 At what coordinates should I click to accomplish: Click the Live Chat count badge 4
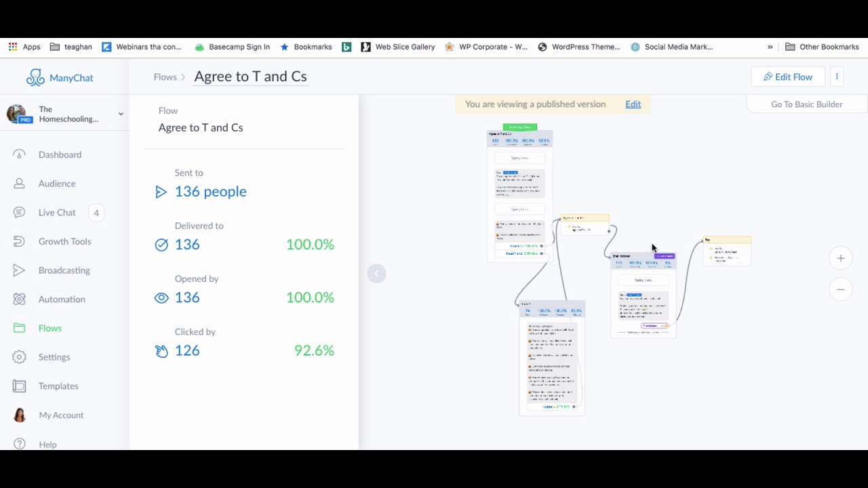tap(96, 213)
